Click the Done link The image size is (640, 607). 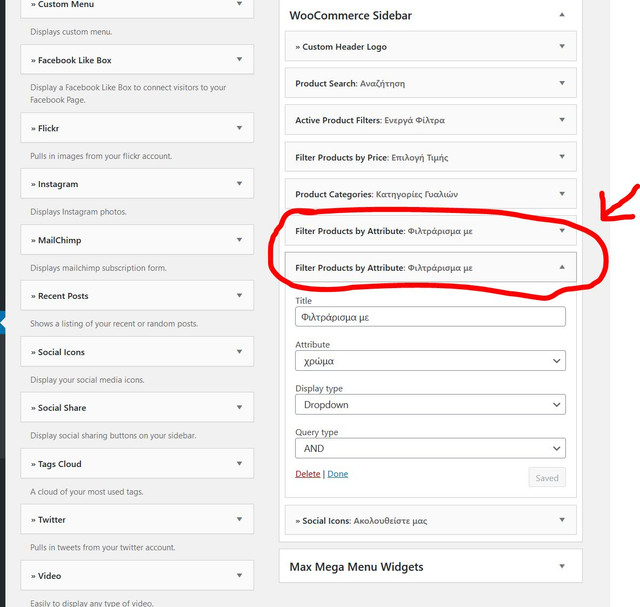338,474
